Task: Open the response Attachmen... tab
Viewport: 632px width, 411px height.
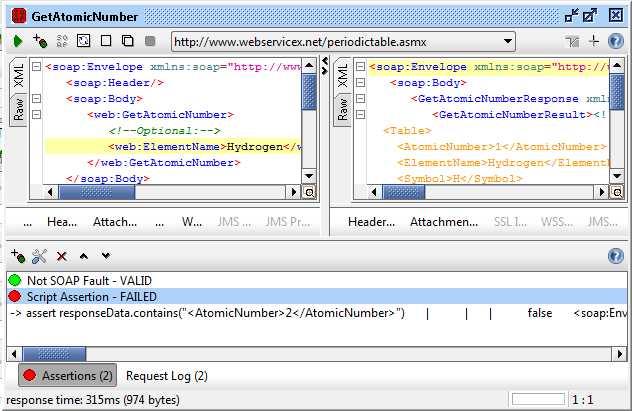Action: coord(444,222)
